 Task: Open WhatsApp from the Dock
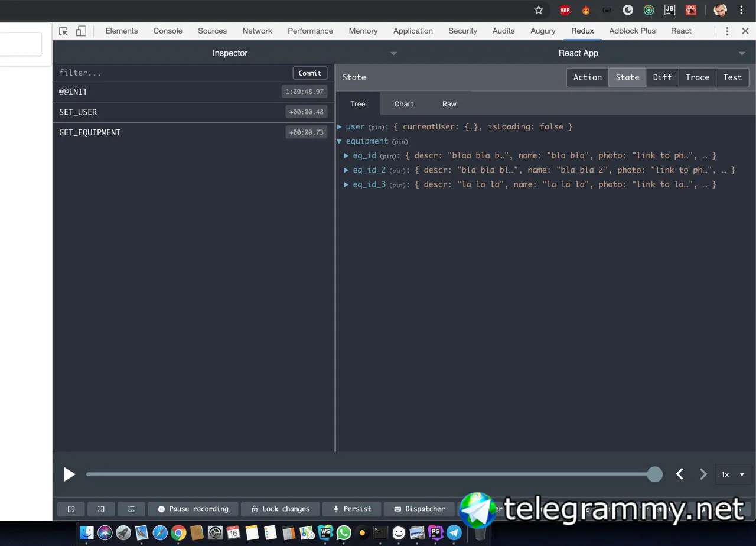pos(344,532)
